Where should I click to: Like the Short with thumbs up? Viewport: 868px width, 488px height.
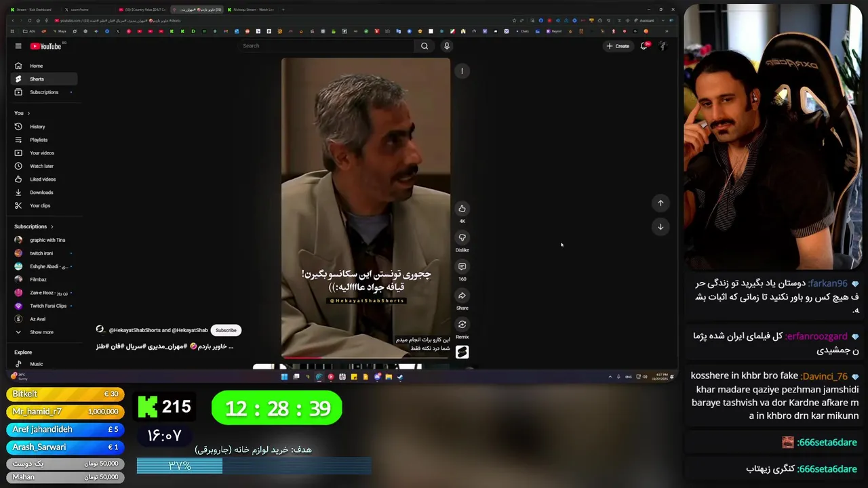[462, 209]
